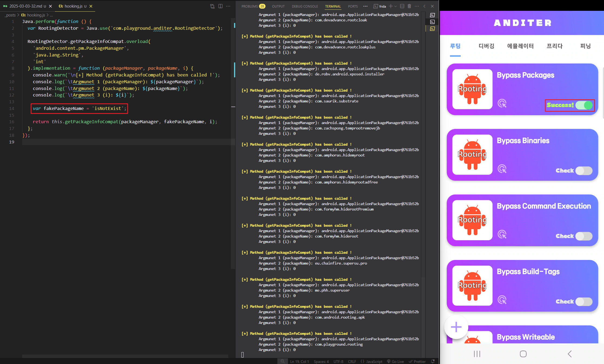Click the editor horizontal scrollbar

[x=125, y=356]
